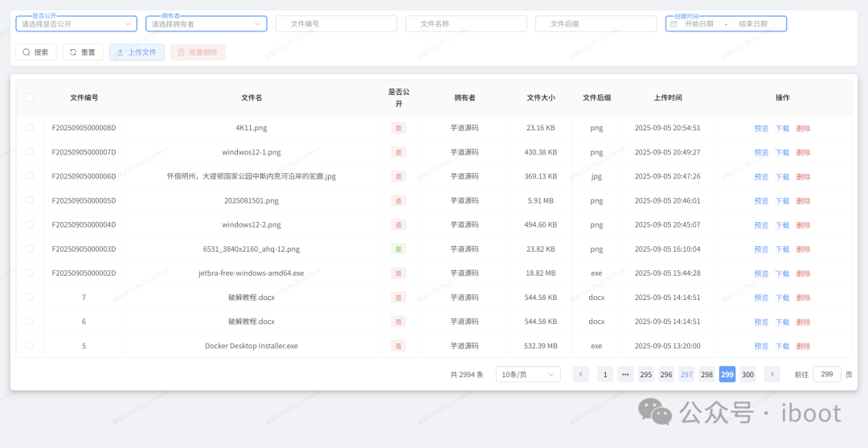868x448 pixels.
Task: Click the upload file (上传文件) button
Action: [137, 52]
